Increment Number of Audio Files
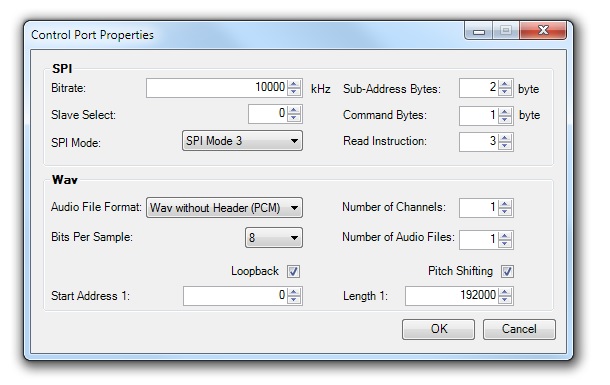The height and width of the screenshot is (385, 610). click(x=505, y=236)
